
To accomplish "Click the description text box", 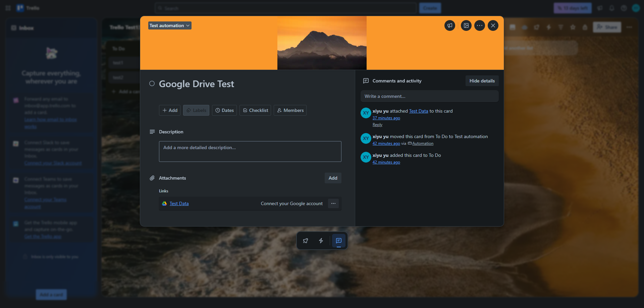I will (250, 151).
